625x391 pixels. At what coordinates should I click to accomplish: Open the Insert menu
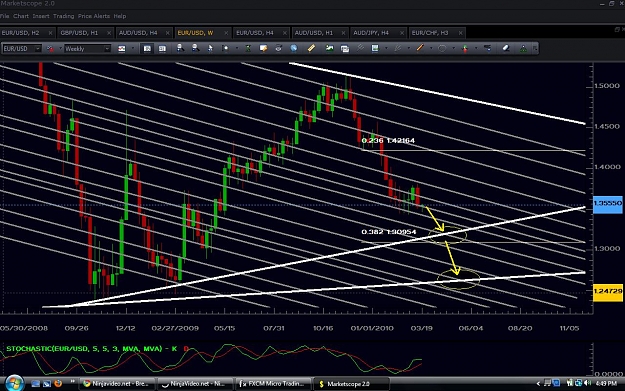tap(41, 16)
